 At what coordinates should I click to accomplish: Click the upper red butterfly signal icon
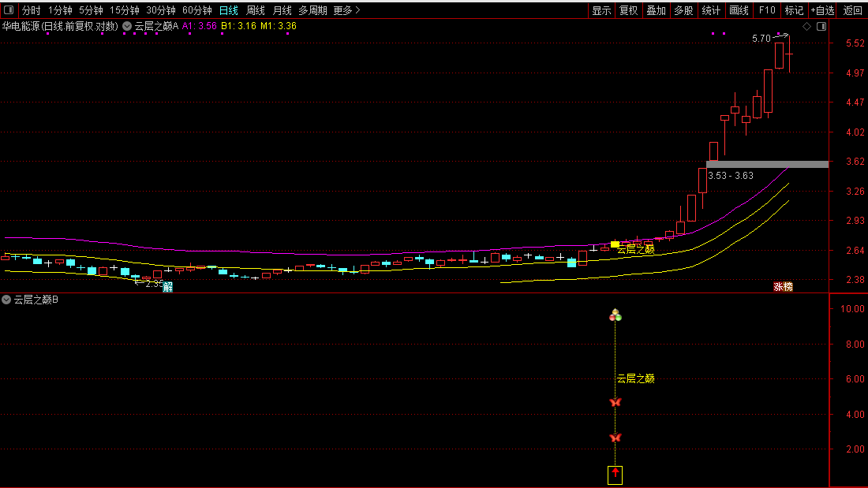click(615, 402)
